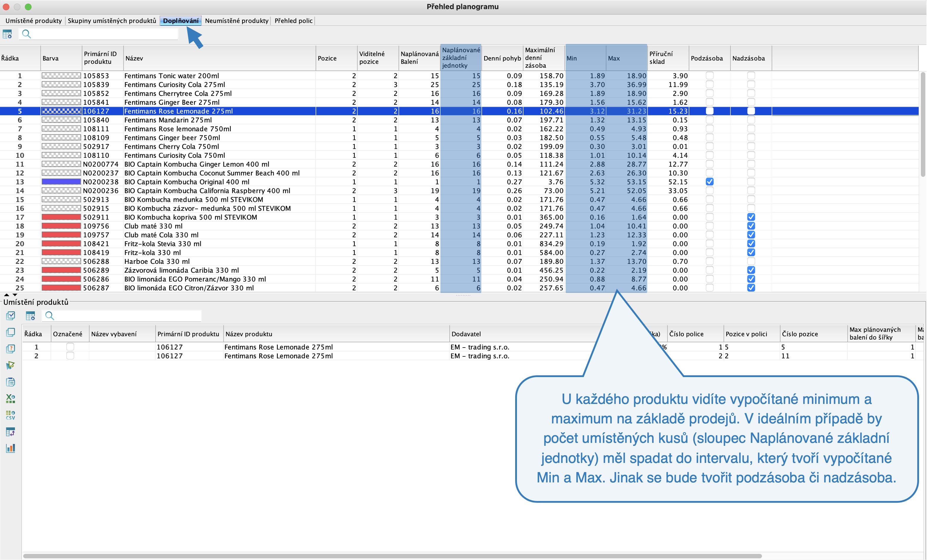
Task: Tick Označené checkbox in placement row 1
Action: pos(70,347)
